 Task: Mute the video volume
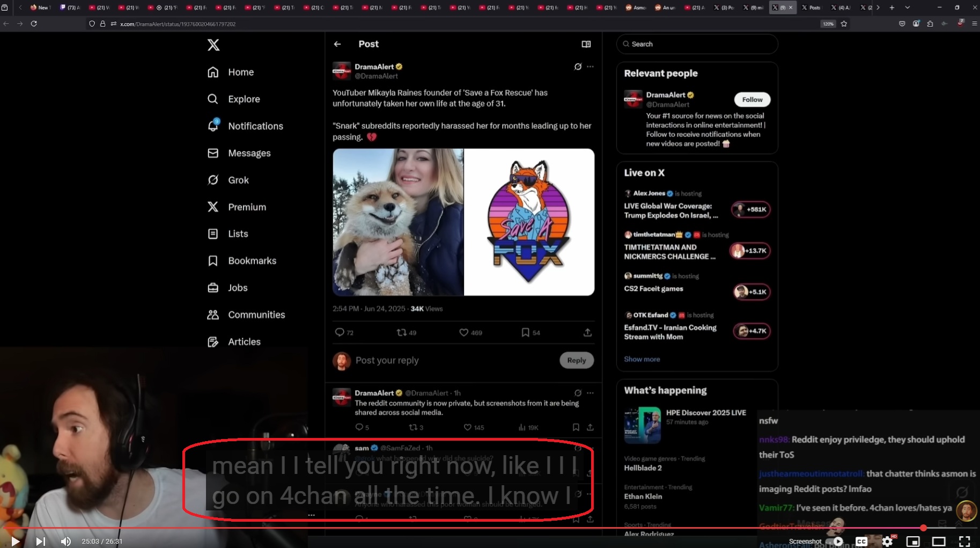coord(65,541)
